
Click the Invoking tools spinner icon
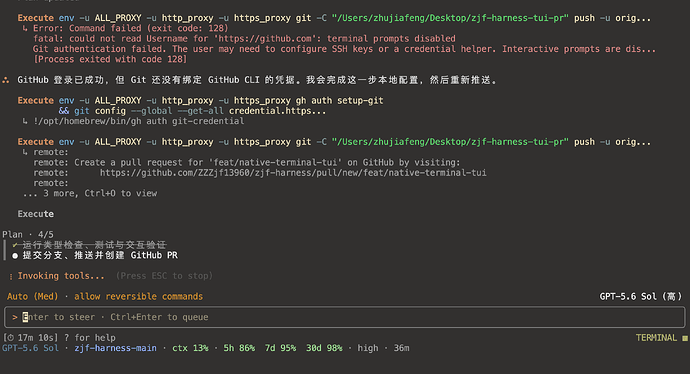coord(11,276)
